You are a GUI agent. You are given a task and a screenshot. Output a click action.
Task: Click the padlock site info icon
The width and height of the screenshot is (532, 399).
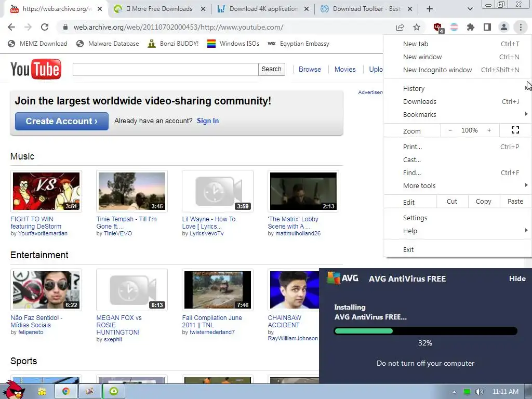point(65,27)
